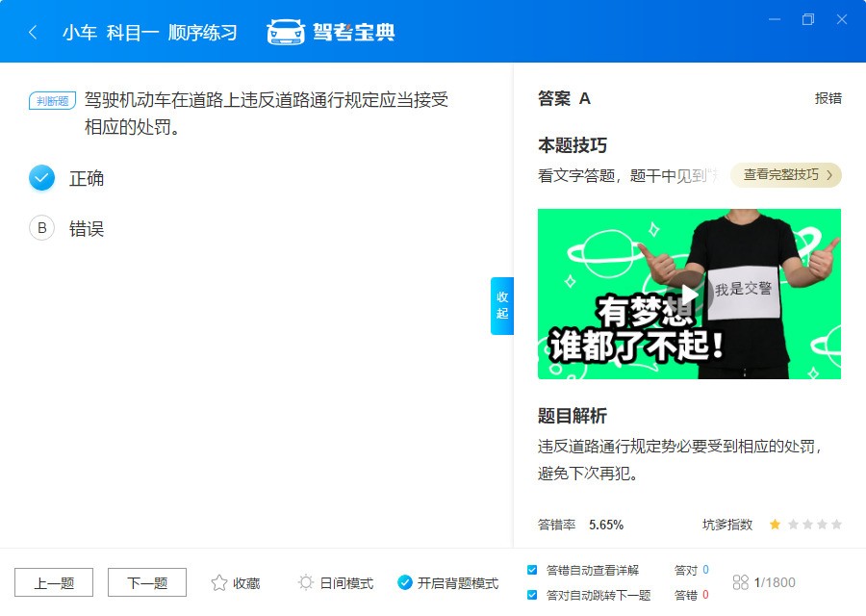866x616 pixels.
Task: Open the answer sheet grid icon near 1/1800
Action: (x=740, y=582)
